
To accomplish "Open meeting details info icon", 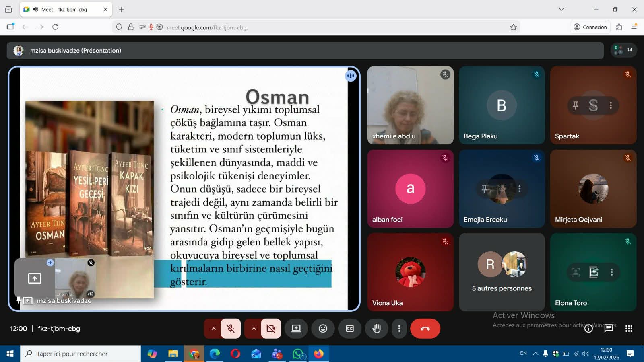I will 588,329.
